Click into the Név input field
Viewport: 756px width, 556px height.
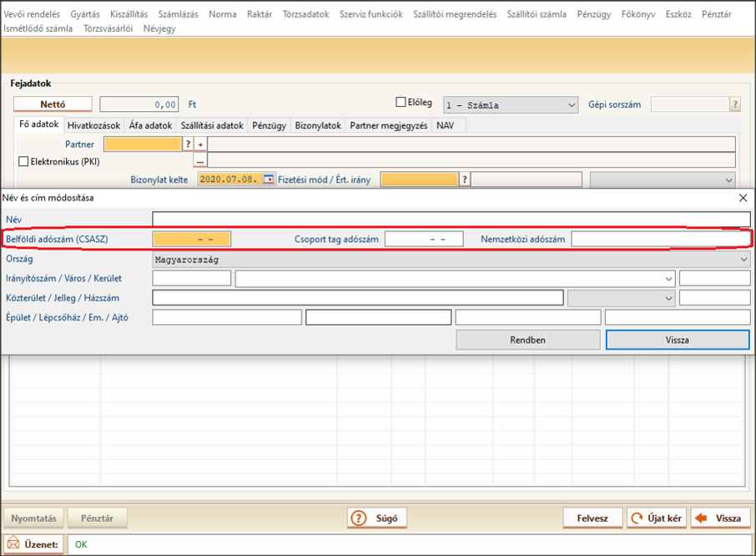pyautogui.click(x=451, y=220)
